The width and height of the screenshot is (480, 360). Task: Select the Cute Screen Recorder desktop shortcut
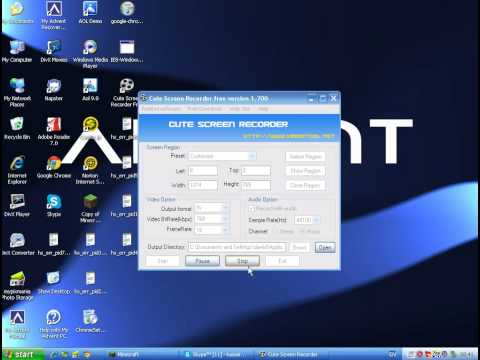(x=126, y=93)
